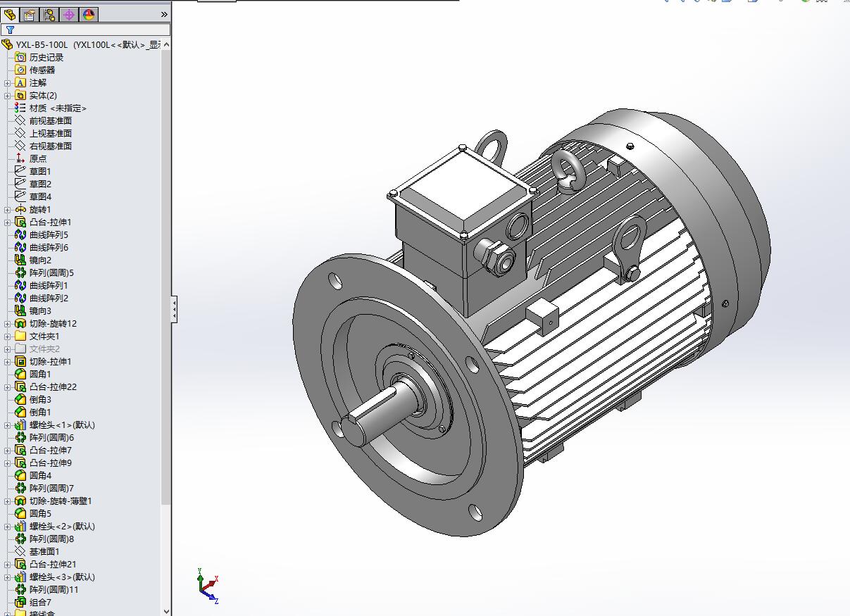Select 草图2 in the tree
This screenshot has height=616, width=850.
[40, 184]
